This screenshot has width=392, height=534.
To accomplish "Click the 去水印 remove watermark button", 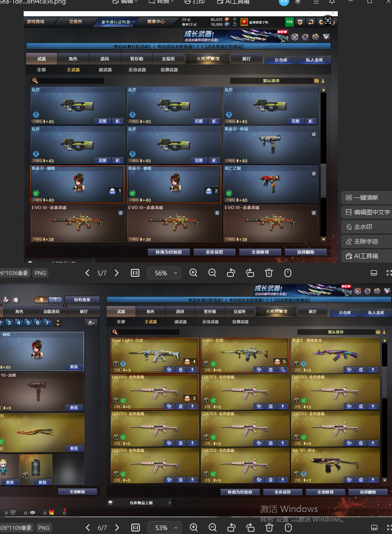I will pyautogui.click(x=363, y=227).
